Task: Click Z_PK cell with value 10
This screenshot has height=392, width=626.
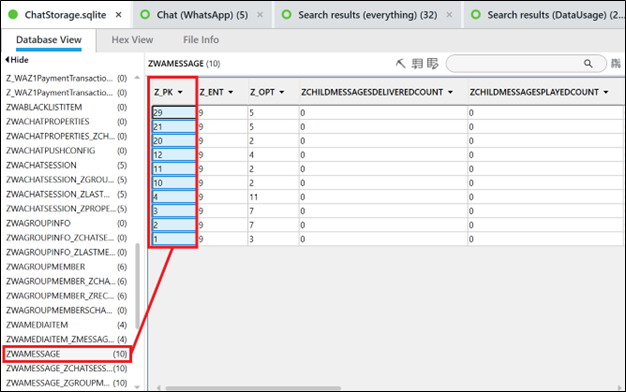Action: point(174,183)
